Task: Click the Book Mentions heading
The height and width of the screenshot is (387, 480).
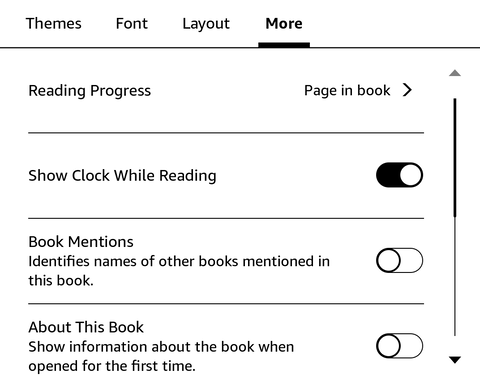Action: pyautogui.click(x=81, y=242)
